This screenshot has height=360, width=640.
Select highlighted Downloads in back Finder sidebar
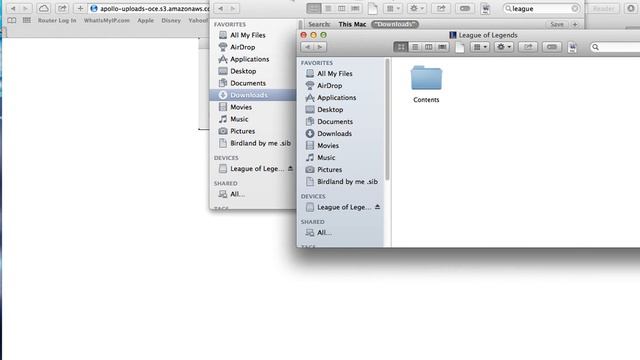pos(253,95)
